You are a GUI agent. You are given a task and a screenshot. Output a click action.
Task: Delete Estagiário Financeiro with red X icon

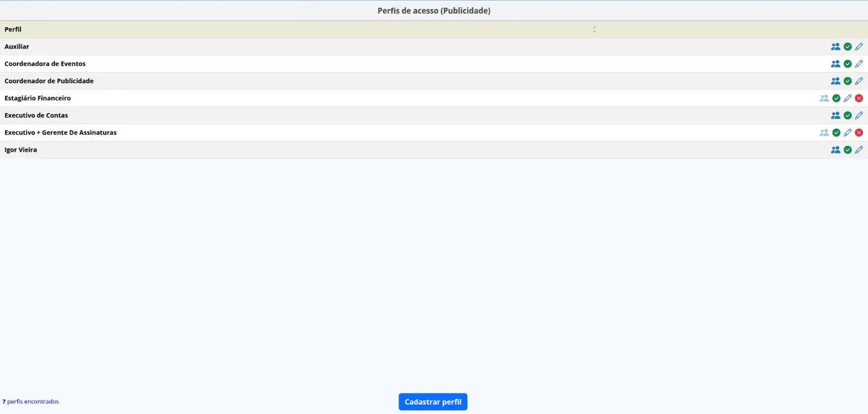859,98
